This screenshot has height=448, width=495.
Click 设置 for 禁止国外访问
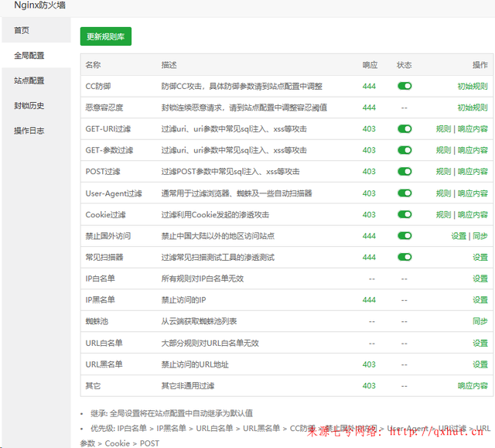click(459, 236)
